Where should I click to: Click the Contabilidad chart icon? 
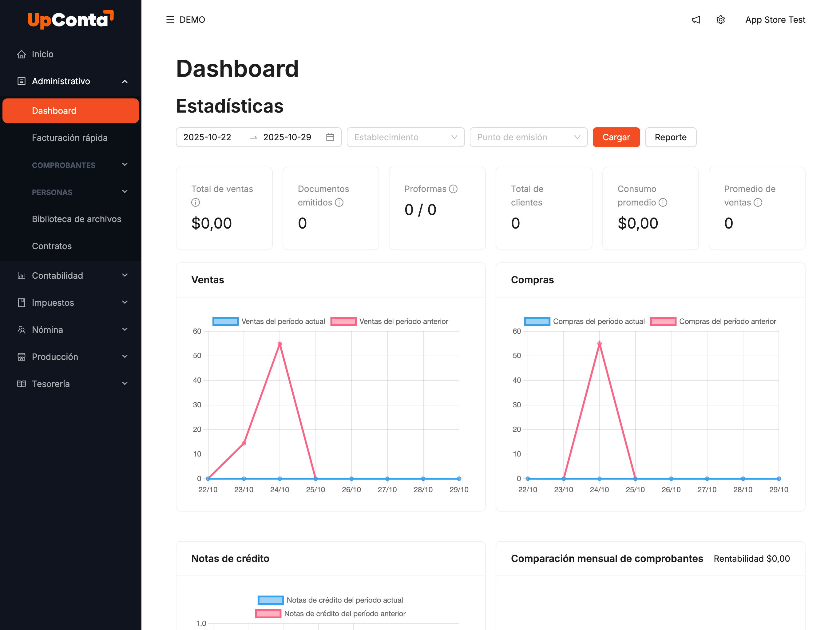click(22, 276)
